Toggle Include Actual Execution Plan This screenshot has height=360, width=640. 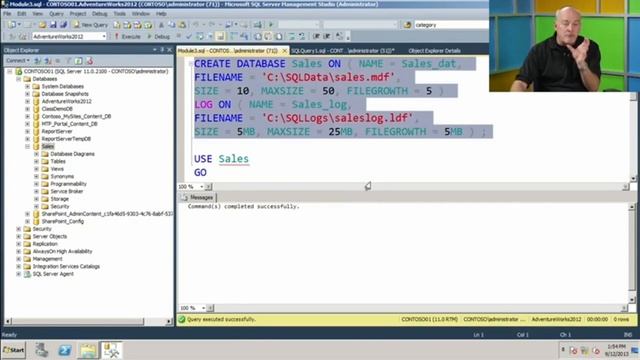(x=233, y=36)
